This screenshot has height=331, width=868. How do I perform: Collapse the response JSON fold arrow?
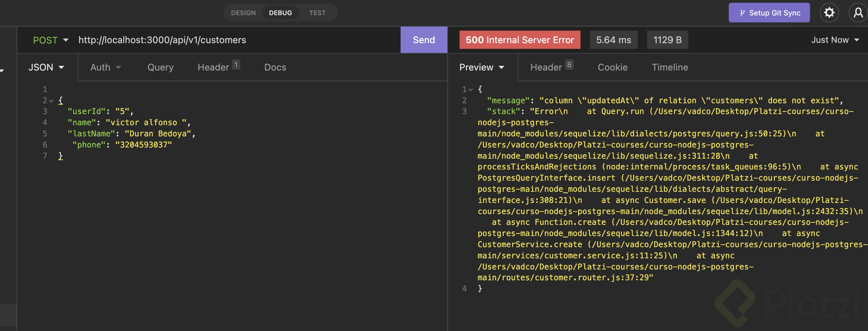click(x=471, y=90)
